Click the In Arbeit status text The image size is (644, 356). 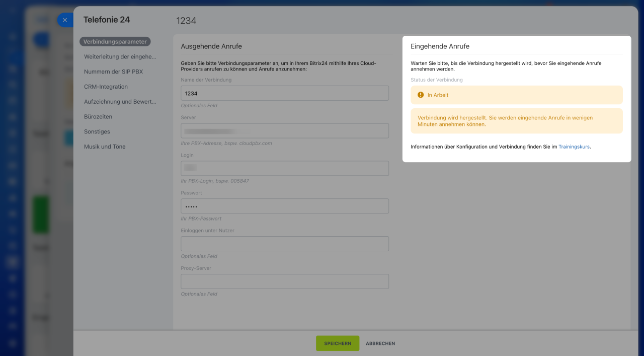click(438, 95)
